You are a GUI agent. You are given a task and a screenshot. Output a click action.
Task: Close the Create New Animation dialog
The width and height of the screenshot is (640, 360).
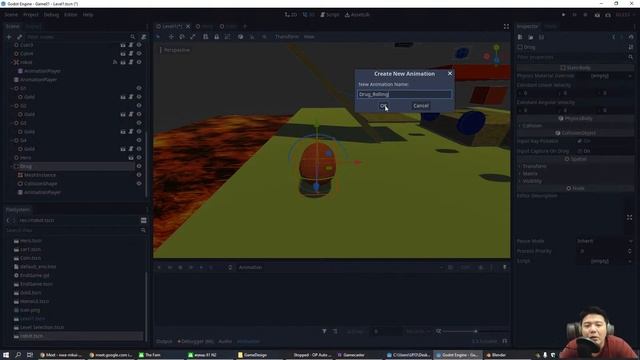[x=450, y=73]
